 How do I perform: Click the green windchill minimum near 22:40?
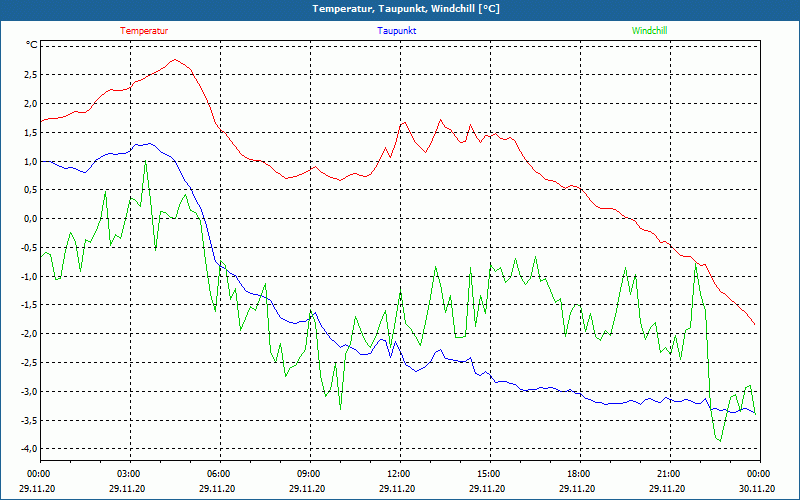tap(720, 441)
